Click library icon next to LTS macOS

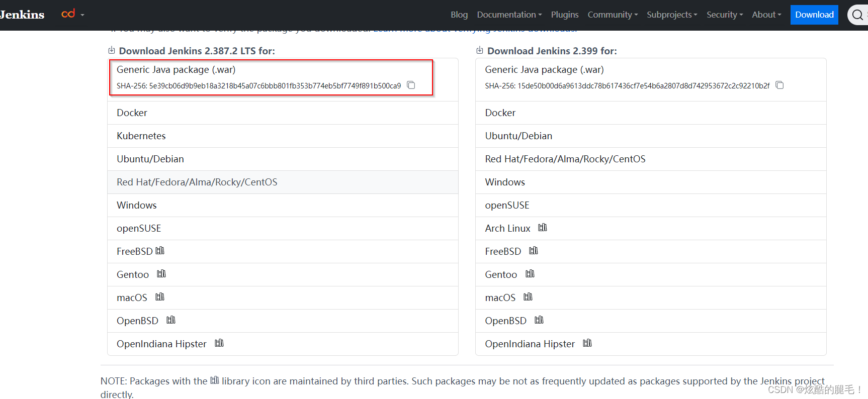tap(160, 296)
